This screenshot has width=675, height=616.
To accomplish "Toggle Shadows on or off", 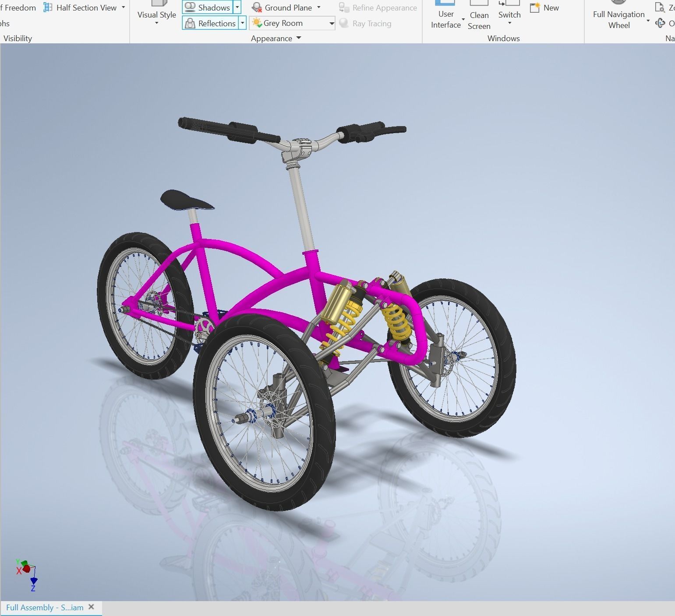I will click(208, 7).
